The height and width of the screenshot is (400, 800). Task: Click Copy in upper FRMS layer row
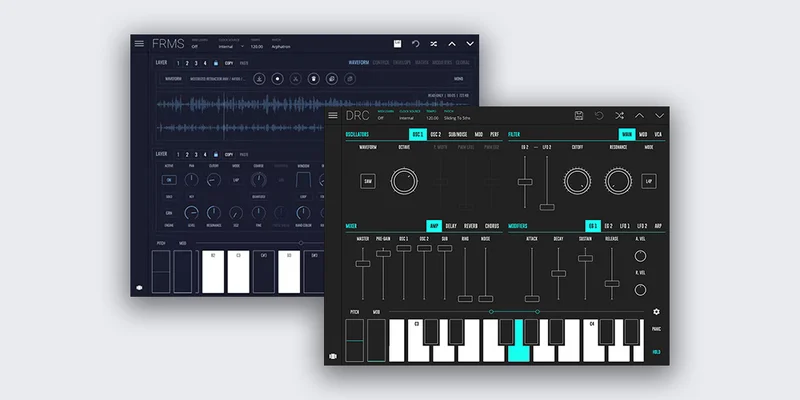click(x=229, y=63)
